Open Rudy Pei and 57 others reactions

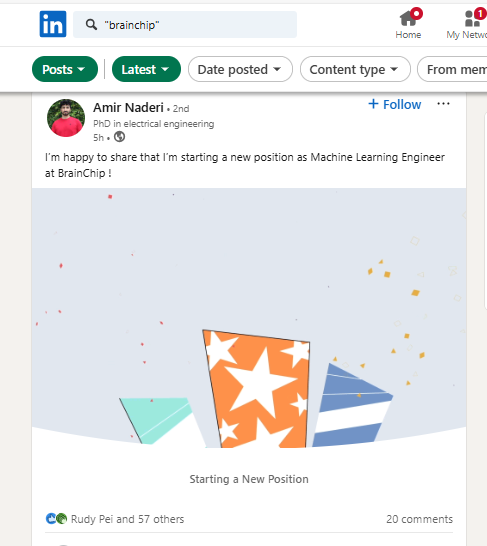(127, 519)
